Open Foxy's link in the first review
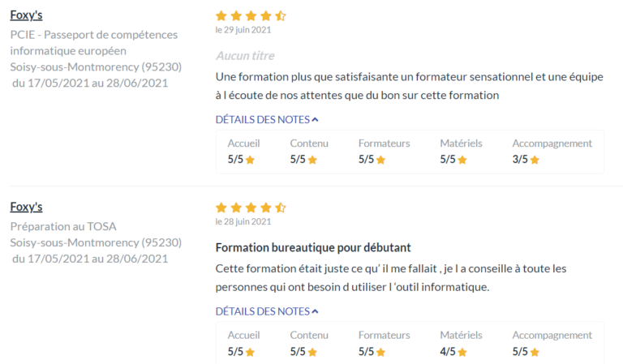This screenshot has width=623, height=364. click(x=26, y=15)
